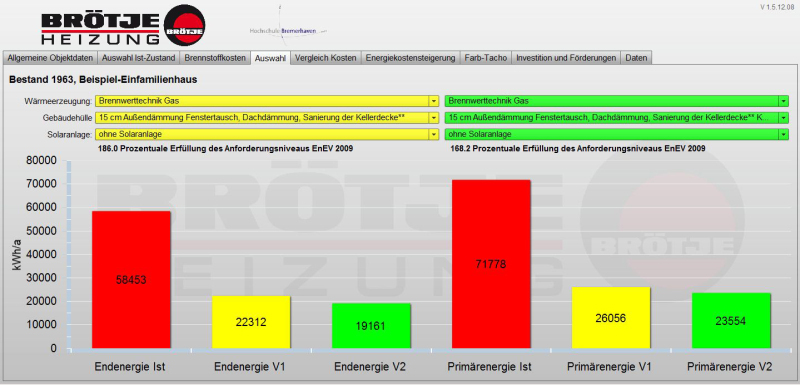Click the Brötje Heizung logo
The height and width of the screenshot is (385, 800).
click(123, 25)
